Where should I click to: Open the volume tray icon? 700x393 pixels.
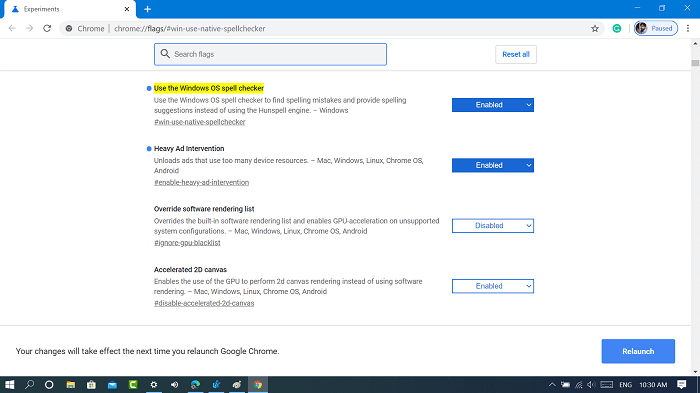point(592,385)
